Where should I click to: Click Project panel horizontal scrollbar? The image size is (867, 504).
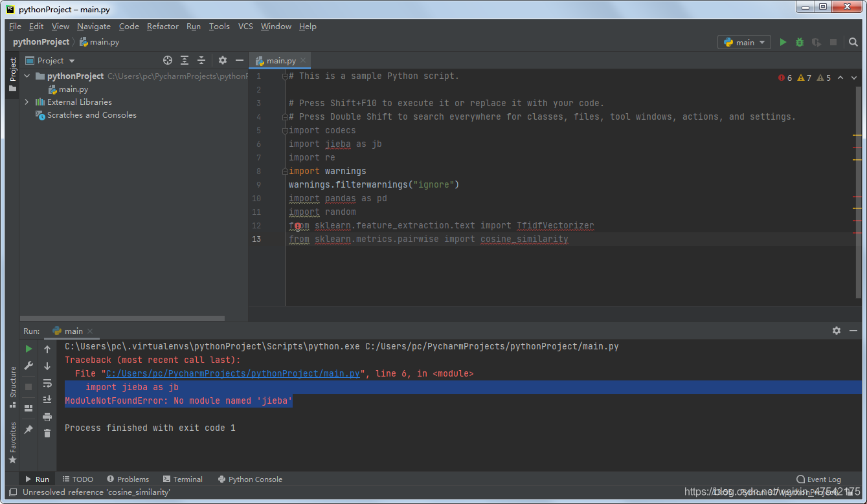coord(122,318)
